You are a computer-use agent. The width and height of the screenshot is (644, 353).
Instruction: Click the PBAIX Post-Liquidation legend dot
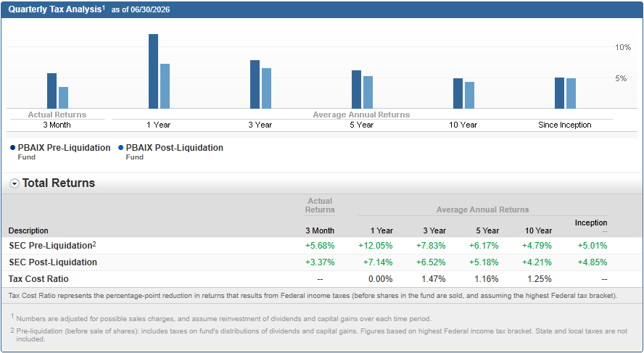[x=120, y=148]
